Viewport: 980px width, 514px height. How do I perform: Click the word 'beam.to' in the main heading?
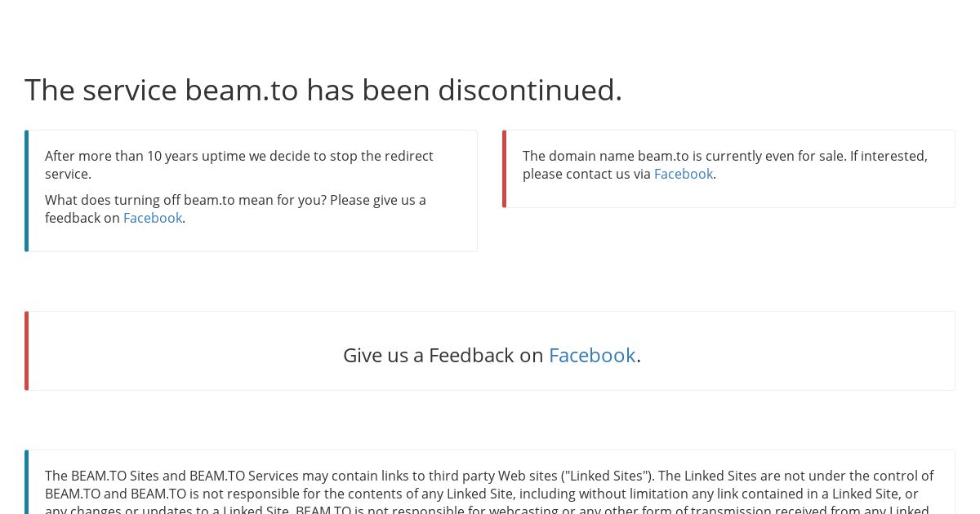(x=242, y=90)
